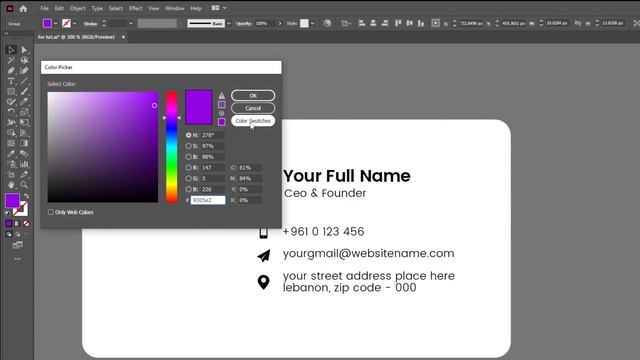This screenshot has width=640, height=360.
Task: Open the Object menu
Action: coord(78,8)
